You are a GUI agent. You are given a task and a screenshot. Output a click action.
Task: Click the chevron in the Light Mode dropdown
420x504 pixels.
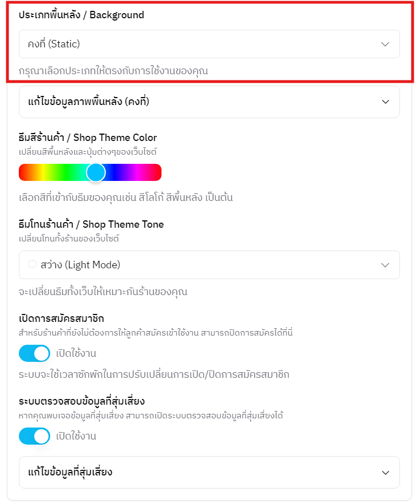[385, 265]
